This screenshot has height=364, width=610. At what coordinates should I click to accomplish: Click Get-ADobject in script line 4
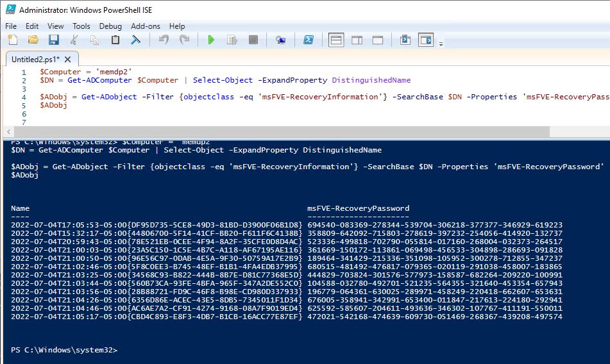tap(109, 97)
